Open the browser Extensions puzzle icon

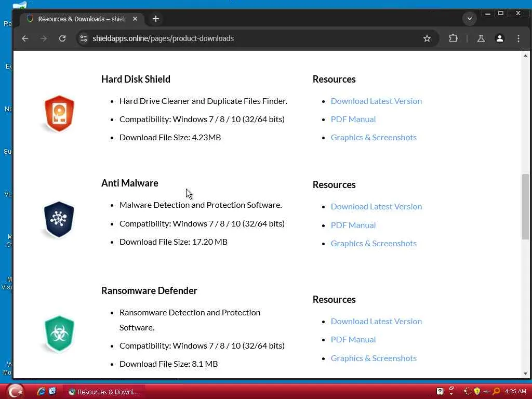click(x=453, y=38)
